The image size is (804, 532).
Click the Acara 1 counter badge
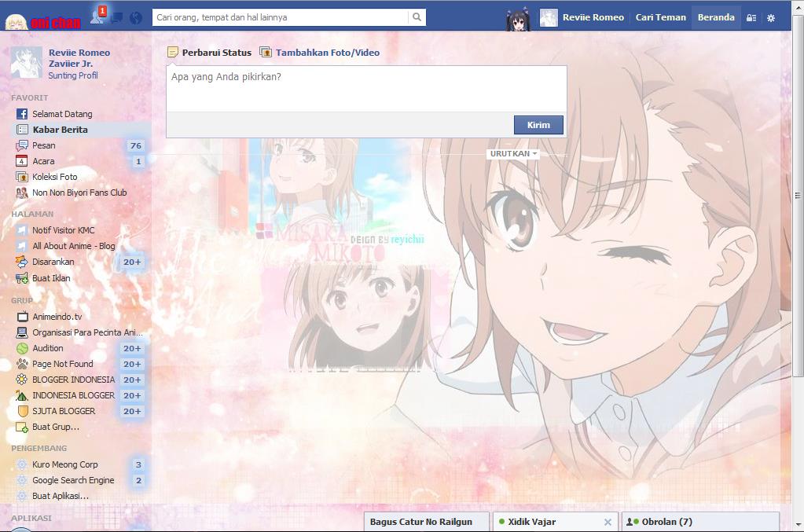point(138,161)
